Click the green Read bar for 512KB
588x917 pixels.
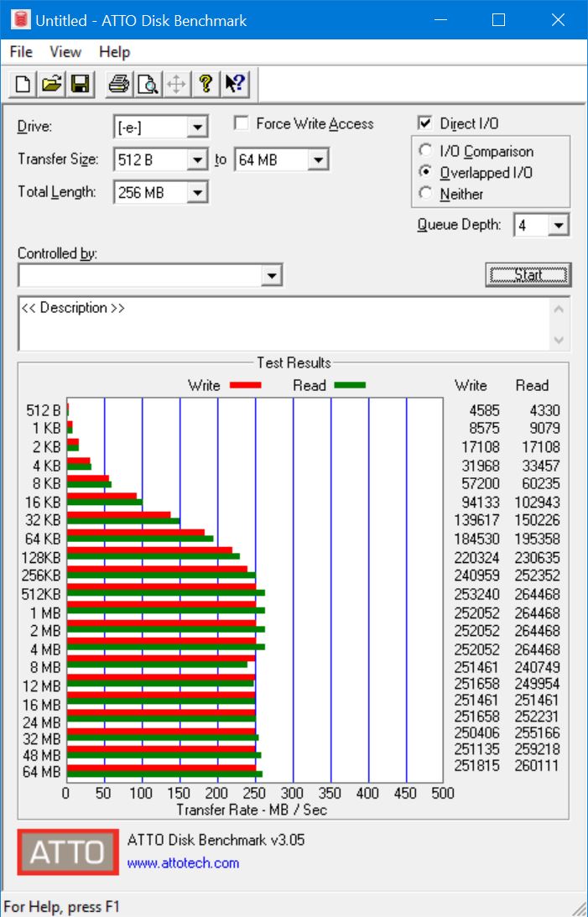click(166, 593)
